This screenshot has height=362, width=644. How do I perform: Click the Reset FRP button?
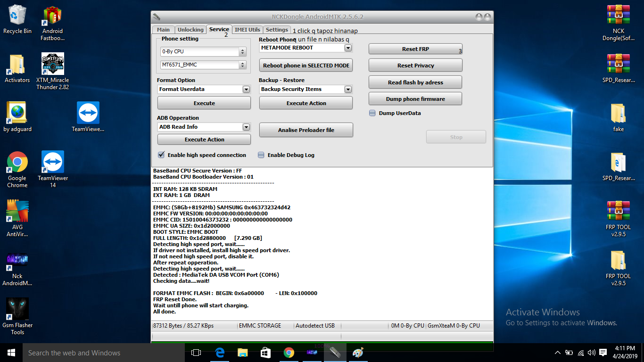click(x=415, y=49)
